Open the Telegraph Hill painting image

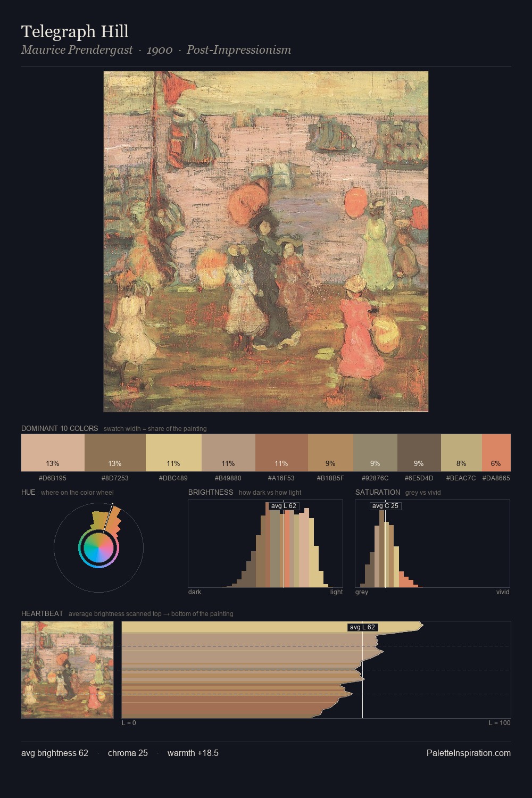(266, 242)
